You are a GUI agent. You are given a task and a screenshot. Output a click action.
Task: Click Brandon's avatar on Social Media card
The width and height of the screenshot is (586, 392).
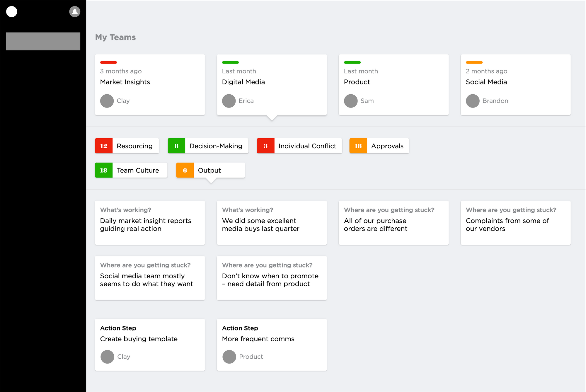click(x=473, y=101)
